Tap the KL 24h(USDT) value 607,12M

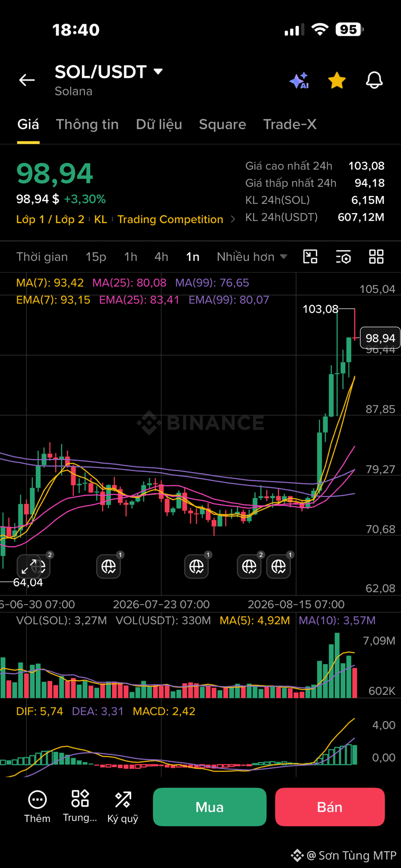point(361,217)
